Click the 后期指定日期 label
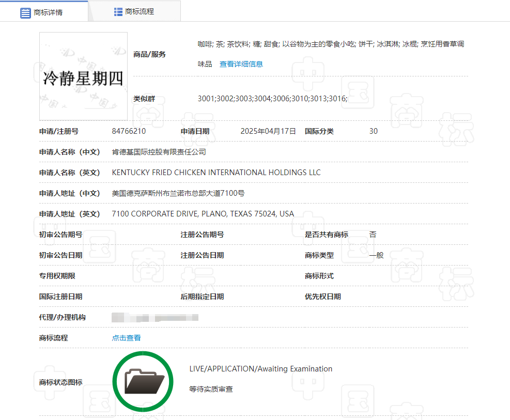 pyautogui.click(x=202, y=297)
